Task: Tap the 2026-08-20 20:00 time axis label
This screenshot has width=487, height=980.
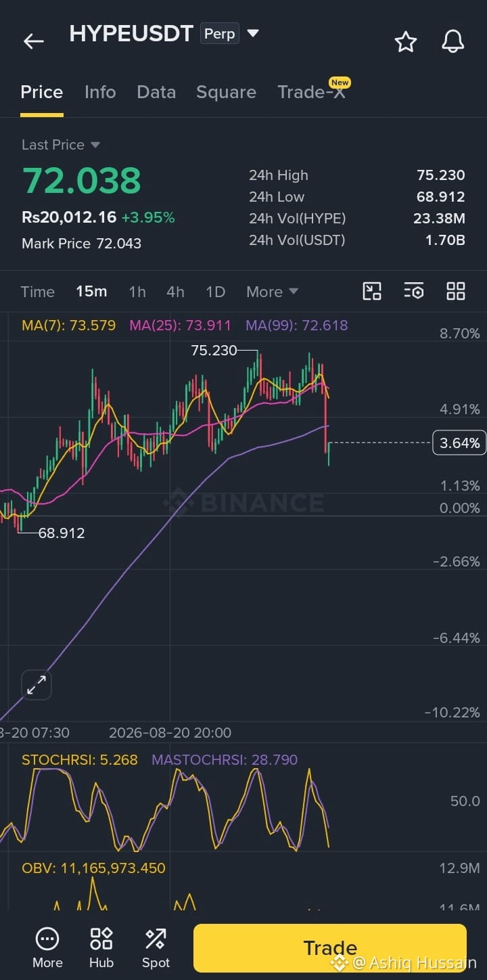Action: [x=170, y=733]
